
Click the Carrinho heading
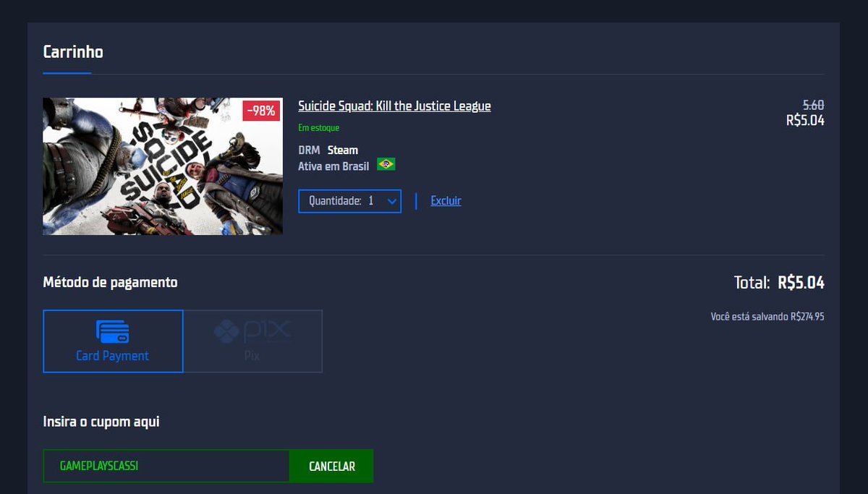click(x=73, y=52)
